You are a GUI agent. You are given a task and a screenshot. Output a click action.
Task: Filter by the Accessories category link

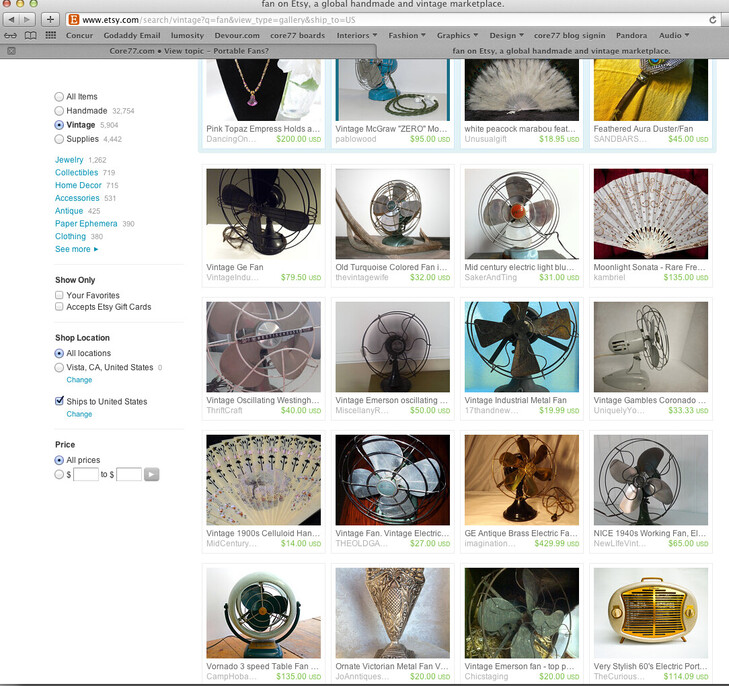77,198
